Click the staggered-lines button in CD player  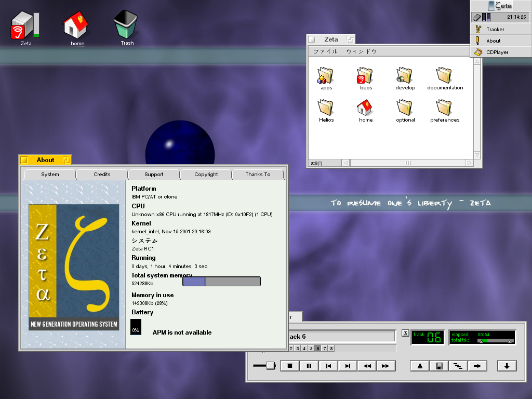458,366
